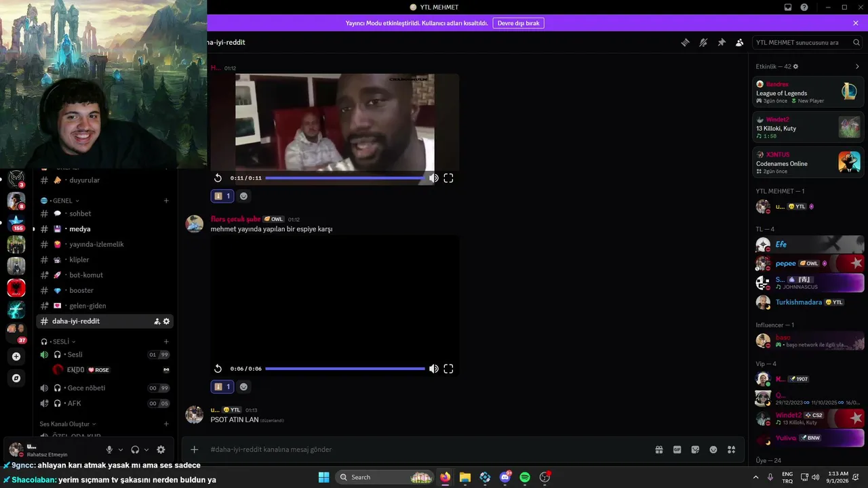
Task: Discover servers via the compass icon
Action: pos(16,378)
